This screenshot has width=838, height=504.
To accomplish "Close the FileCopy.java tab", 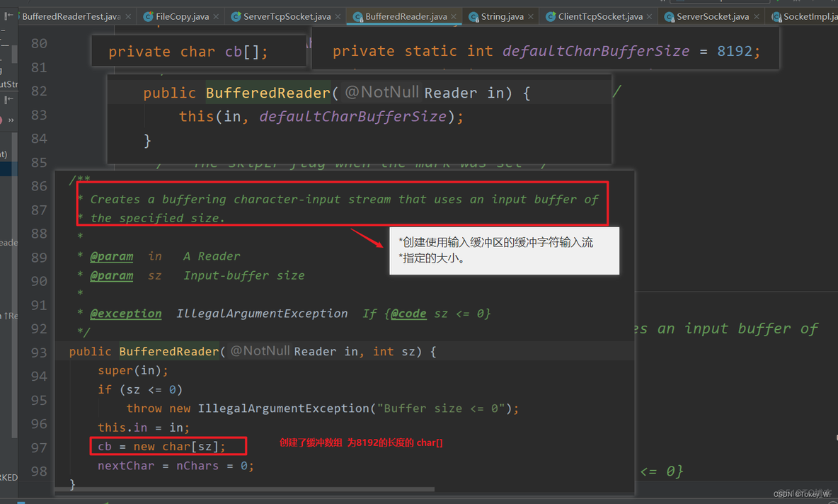I will pos(216,17).
